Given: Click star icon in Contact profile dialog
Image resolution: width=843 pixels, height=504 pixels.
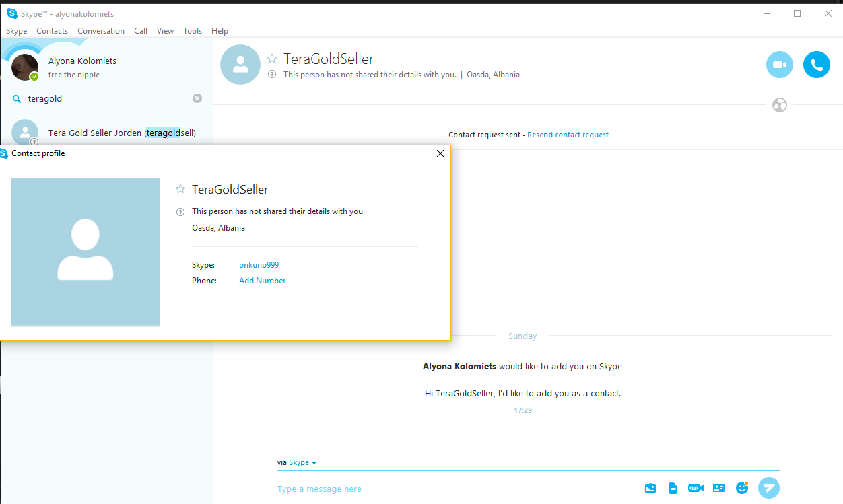Looking at the screenshot, I should [x=180, y=189].
